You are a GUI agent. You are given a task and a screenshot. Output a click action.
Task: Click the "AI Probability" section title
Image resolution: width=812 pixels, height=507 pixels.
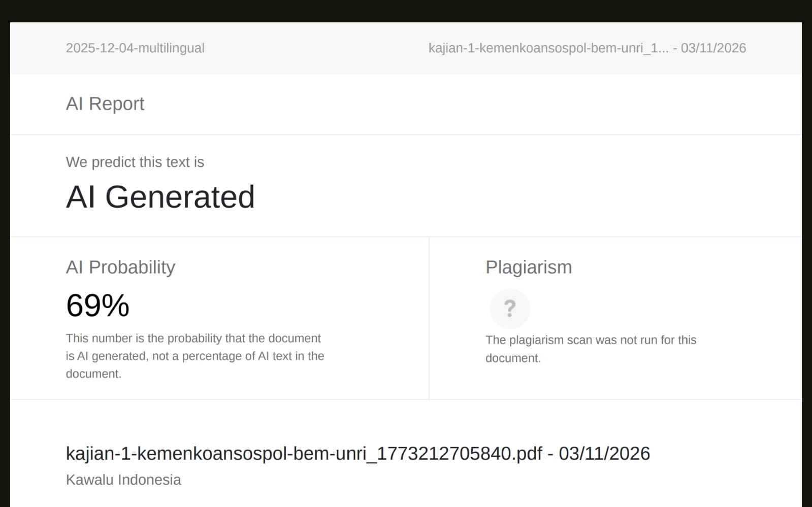pos(120,267)
